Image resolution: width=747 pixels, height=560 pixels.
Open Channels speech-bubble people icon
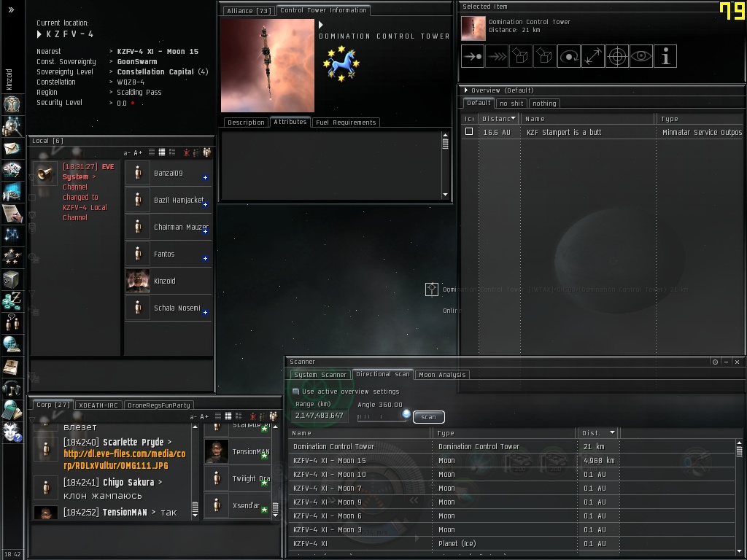[12, 322]
